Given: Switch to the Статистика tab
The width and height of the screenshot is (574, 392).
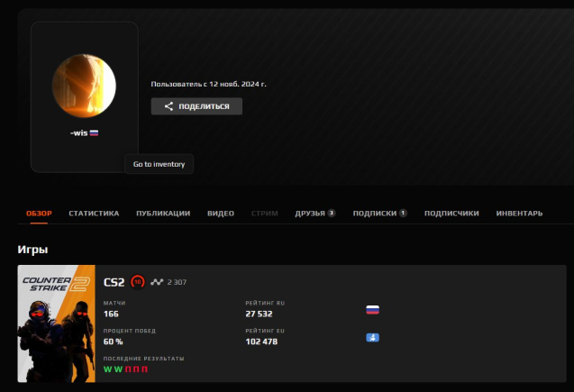Looking at the screenshot, I should 94,214.
